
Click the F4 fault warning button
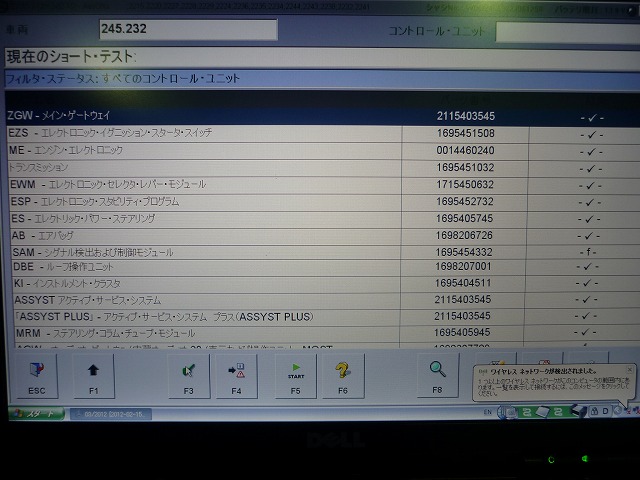click(x=236, y=376)
